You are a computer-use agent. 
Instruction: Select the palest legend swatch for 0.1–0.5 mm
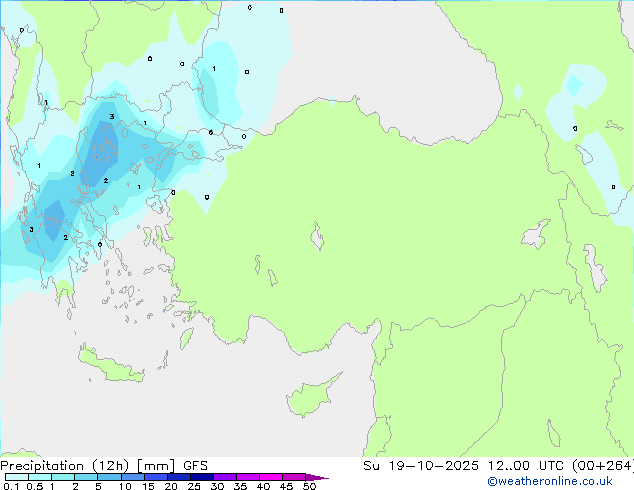click(17, 477)
